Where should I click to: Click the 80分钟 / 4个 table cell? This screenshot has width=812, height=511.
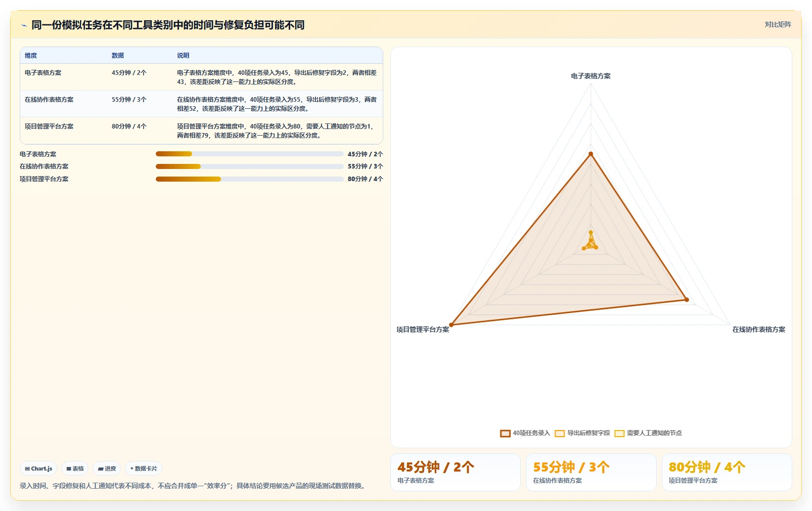pos(129,126)
